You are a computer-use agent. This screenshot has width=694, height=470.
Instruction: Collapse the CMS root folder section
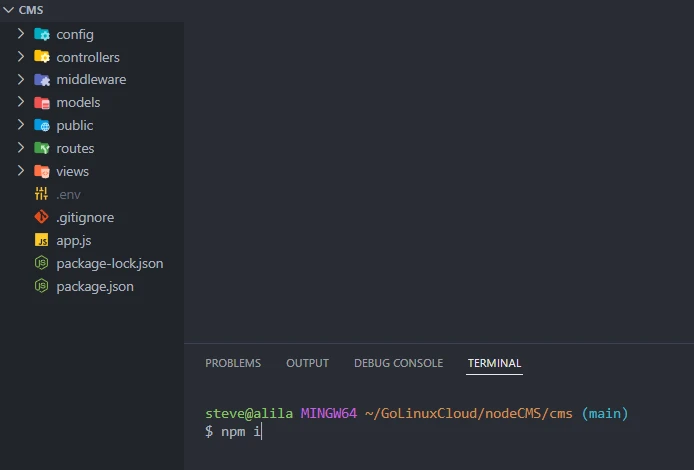click(10, 9)
